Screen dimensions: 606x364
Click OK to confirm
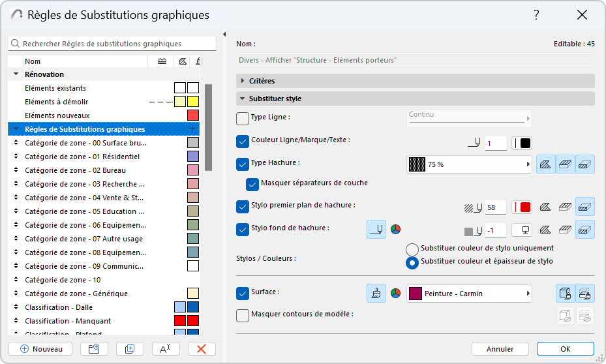pyautogui.click(x=566, y=349)
